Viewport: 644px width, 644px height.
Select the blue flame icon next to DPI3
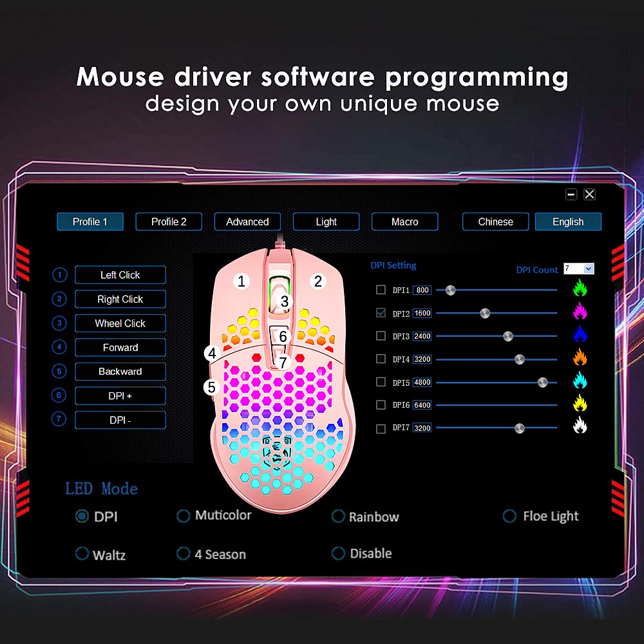point(580,336)
